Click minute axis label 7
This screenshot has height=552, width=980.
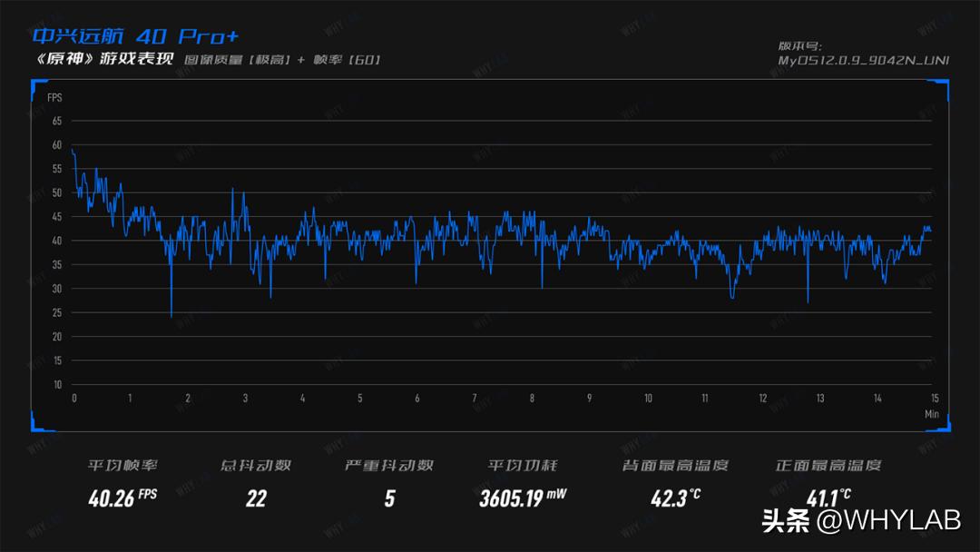pyautogui.click(x=475, y=399)
